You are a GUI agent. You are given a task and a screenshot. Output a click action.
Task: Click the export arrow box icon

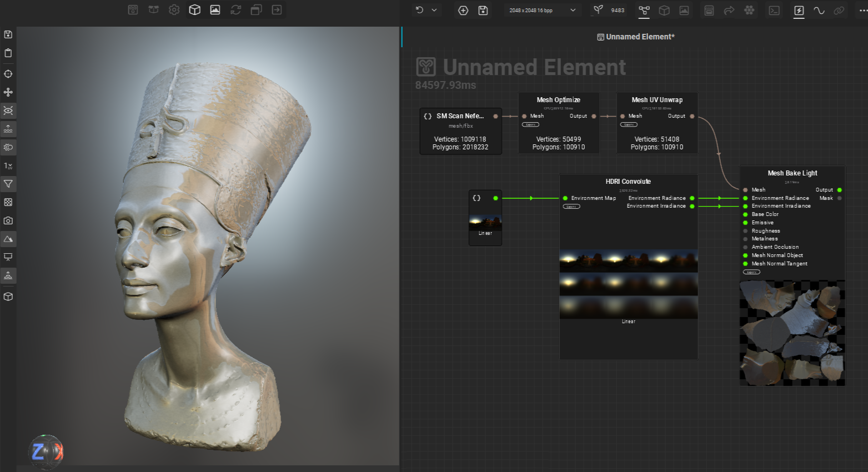277,10
